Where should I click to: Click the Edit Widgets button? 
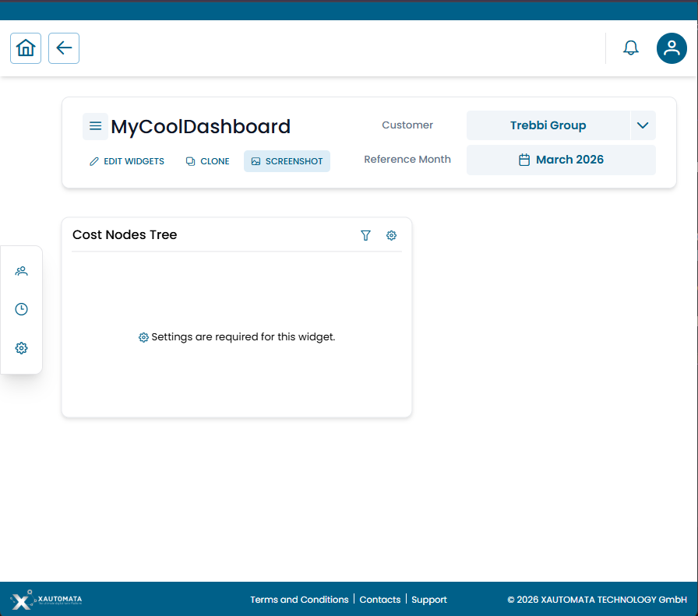point(126,161)
